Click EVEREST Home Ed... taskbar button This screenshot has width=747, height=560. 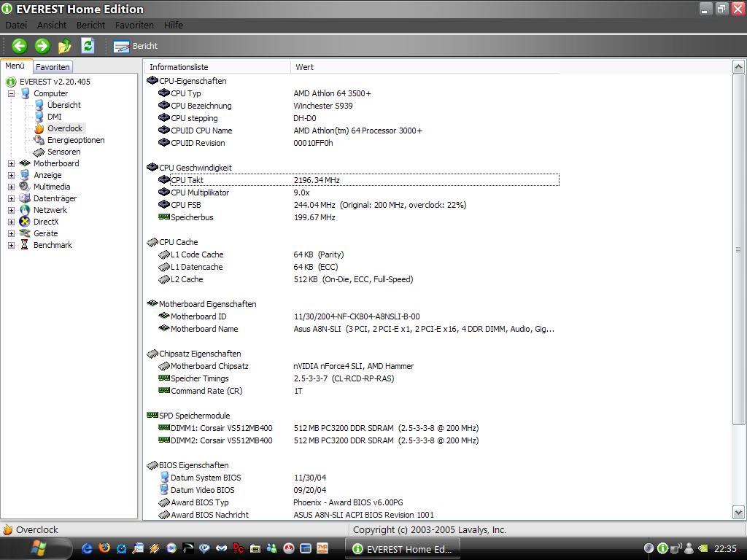click(x=403, y=549)
